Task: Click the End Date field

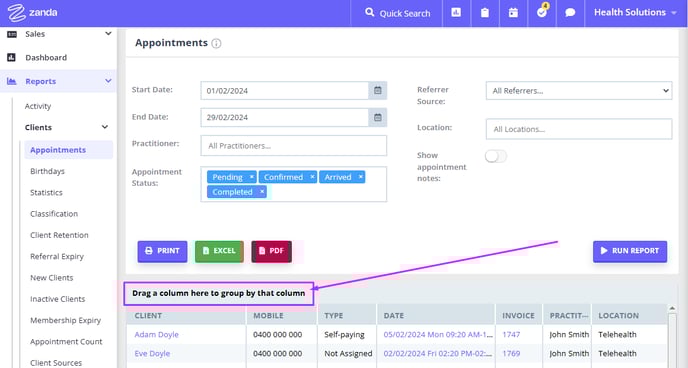Action: tap(284, 118)
